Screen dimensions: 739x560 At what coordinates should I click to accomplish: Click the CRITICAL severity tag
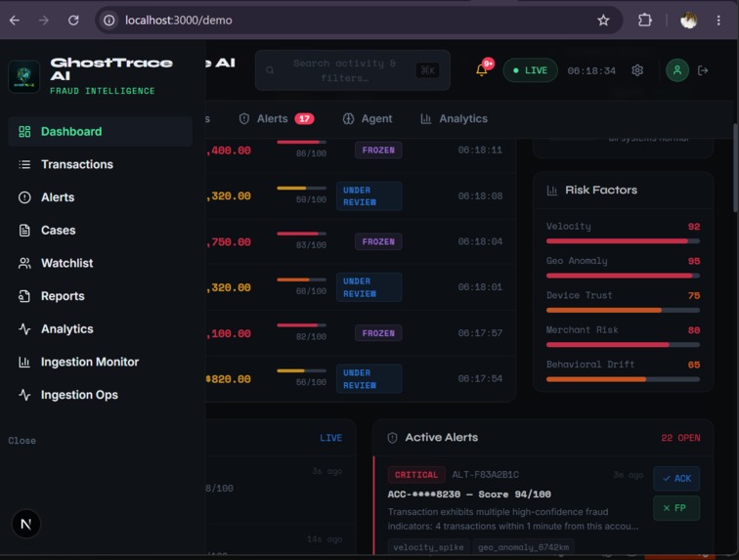point(416,475)
